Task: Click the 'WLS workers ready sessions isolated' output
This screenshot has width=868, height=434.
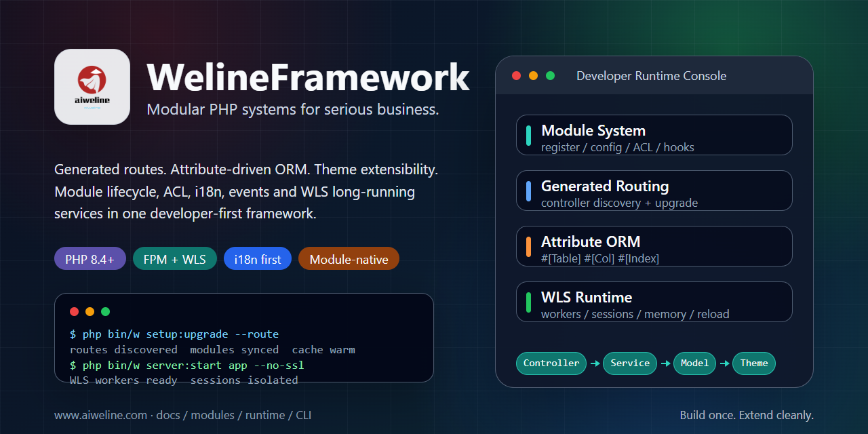Action: (x=184, y=380)
